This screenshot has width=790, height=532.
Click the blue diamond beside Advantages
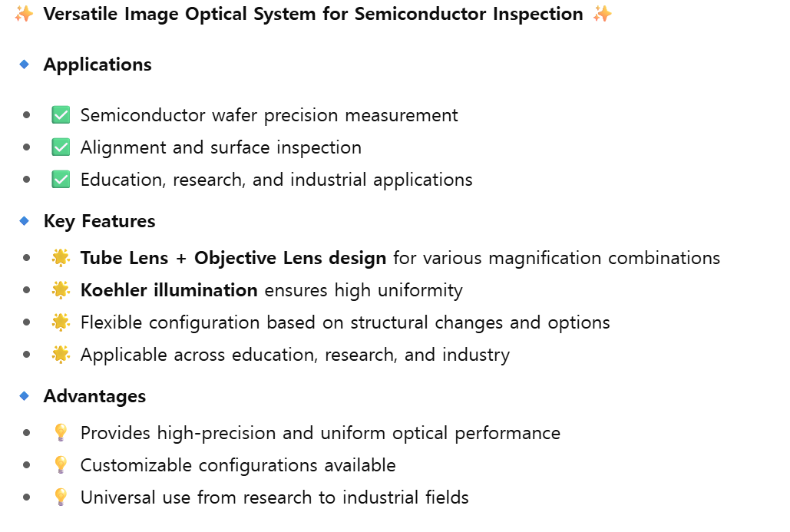point(24,396)
